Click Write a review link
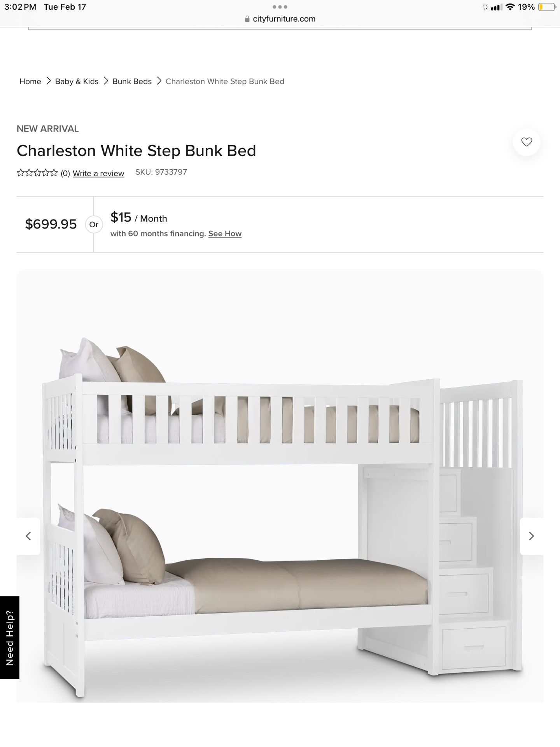 (98, 173)
